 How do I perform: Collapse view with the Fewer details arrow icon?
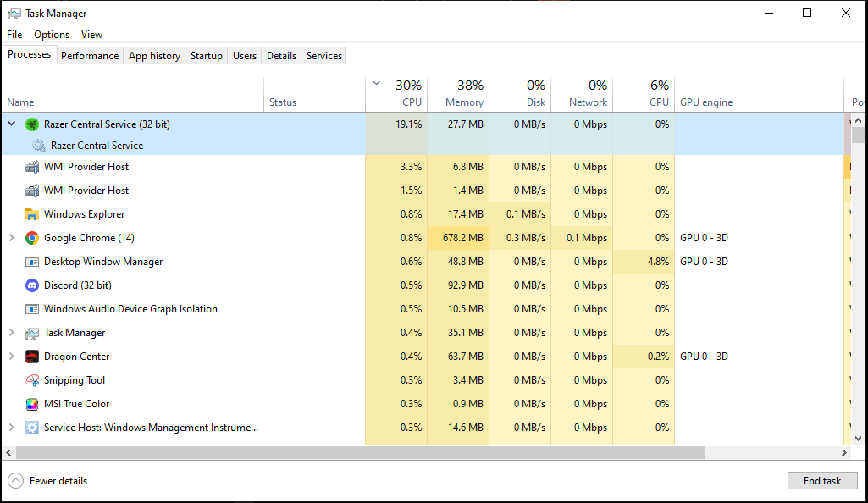click(15, 480)
